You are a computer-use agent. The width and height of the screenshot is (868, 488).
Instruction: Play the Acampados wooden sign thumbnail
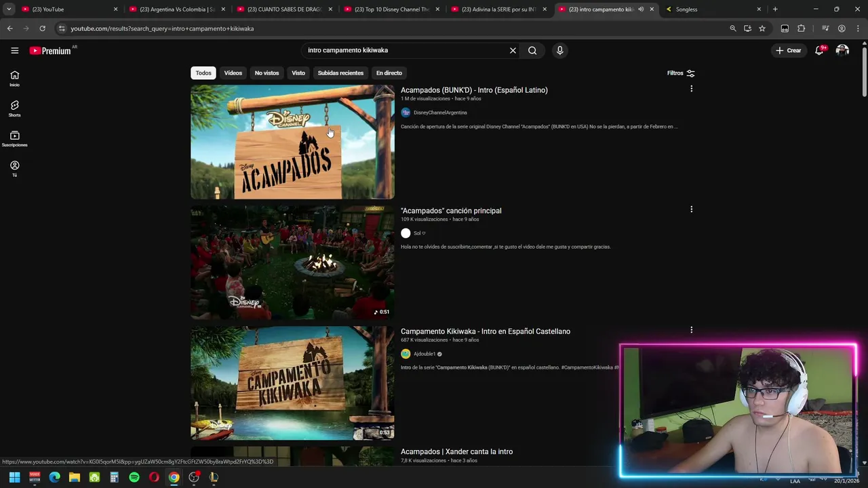coord(292,142)
